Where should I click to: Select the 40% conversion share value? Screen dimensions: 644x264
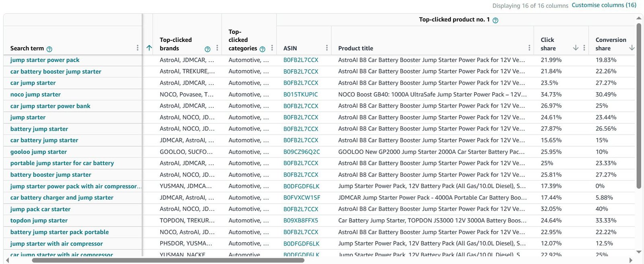pyautogui.click(x=602, y=209)
